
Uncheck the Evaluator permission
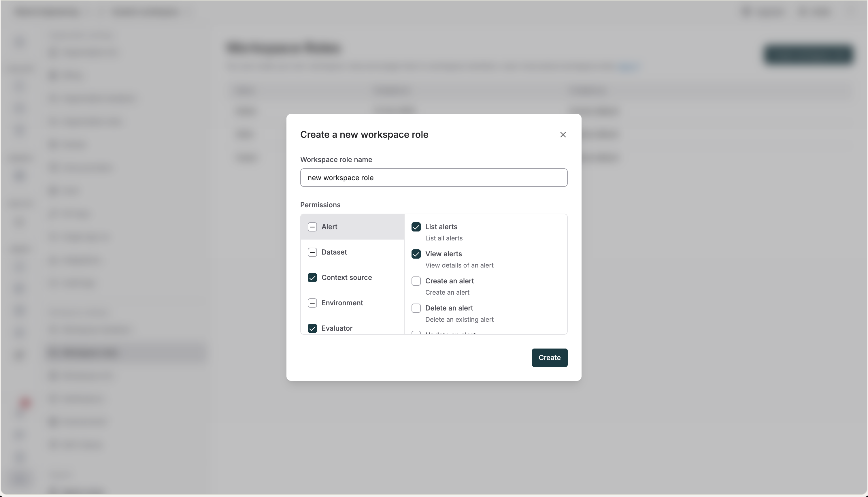point(312,328)
